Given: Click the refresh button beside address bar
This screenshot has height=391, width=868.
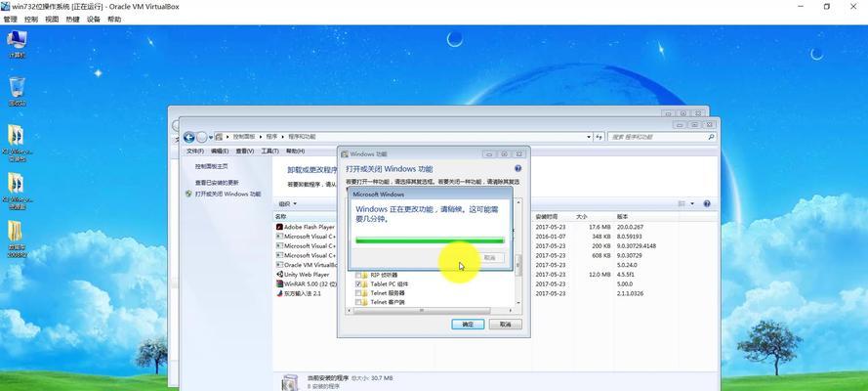Looking at the screenshot, I should pyautogui.click(x=599, y=137).
